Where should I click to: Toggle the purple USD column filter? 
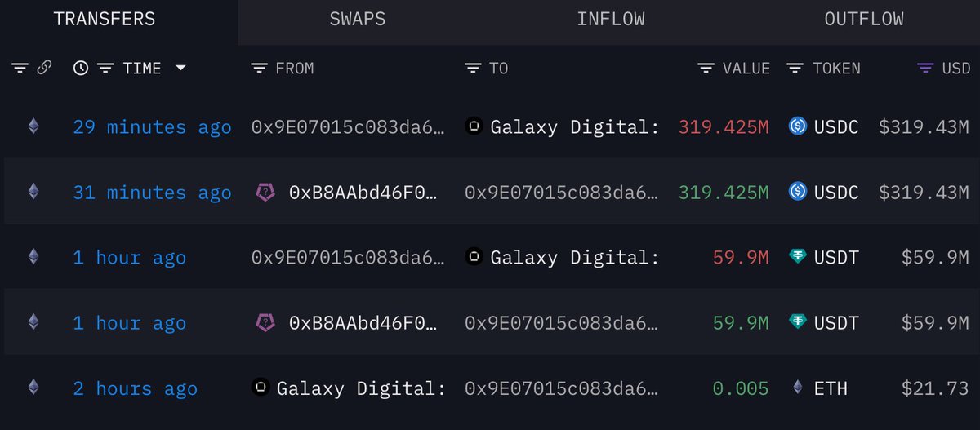click(x=925, y=69)
